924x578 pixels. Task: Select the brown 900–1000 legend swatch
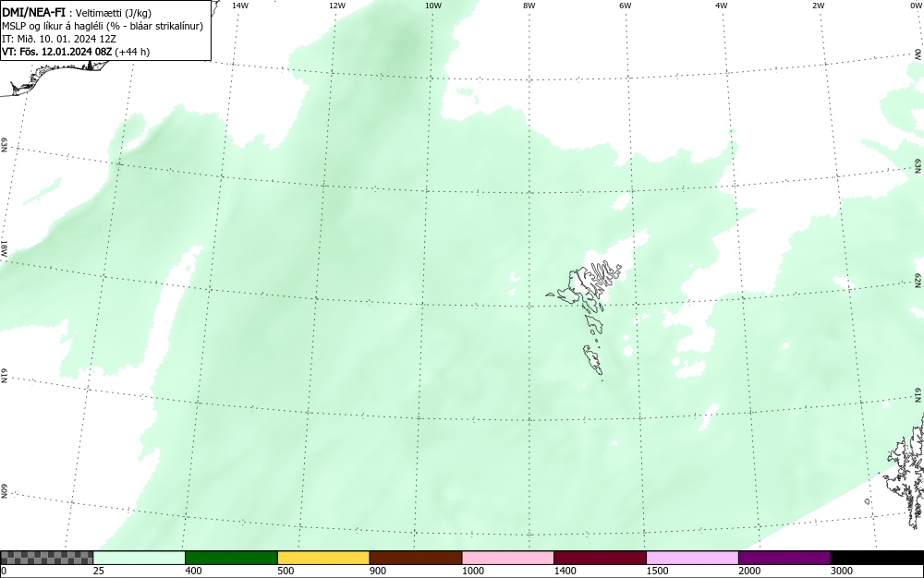coord(416,558)
